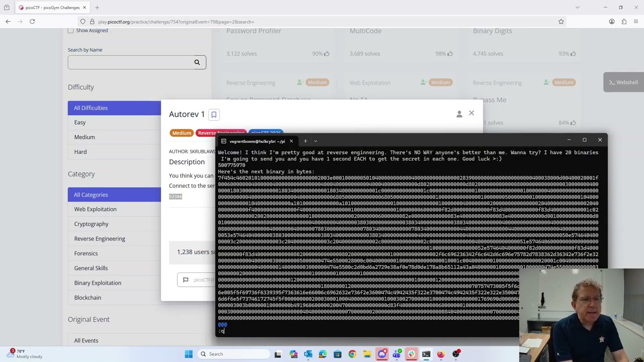Image resolution: width=644 pixels, height=362 pixels.
Task: Click the Medium tag on Autorev 1
Action: pyautogui.click(x=182, y=133)
